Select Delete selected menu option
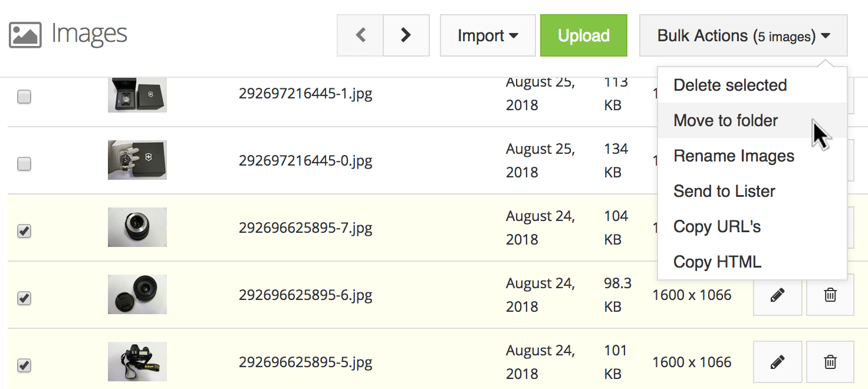The image size is (868, 389). click(x=730, y=85)
